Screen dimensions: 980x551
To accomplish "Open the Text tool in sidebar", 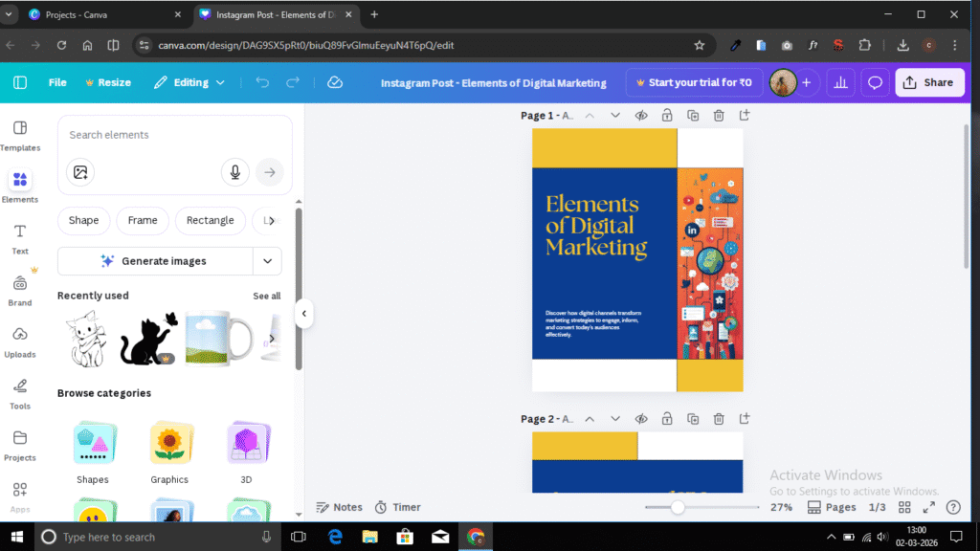I will coord(20,238).
